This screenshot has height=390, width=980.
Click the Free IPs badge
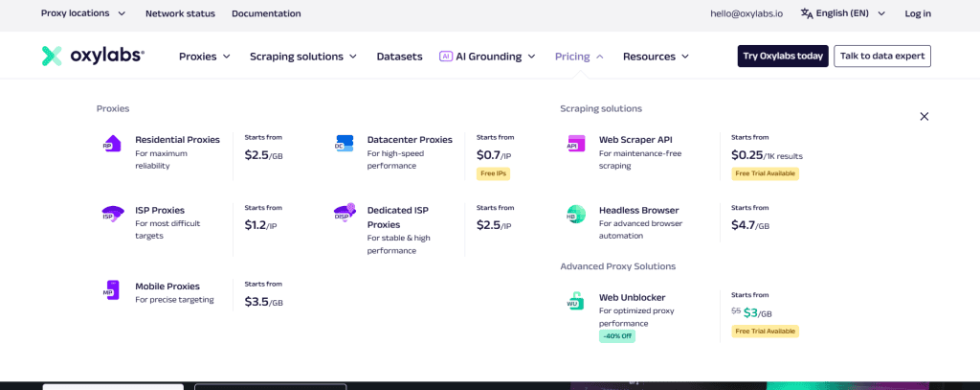[493, 174]
